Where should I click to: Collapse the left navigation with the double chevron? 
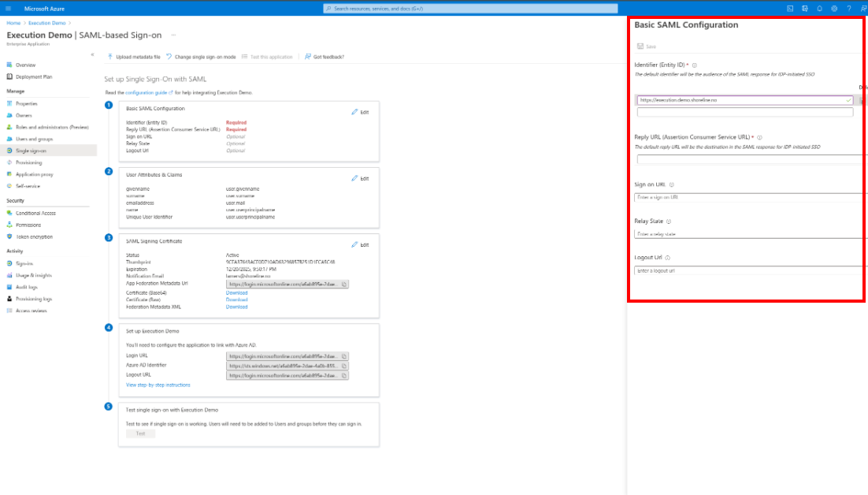point(92,55)
